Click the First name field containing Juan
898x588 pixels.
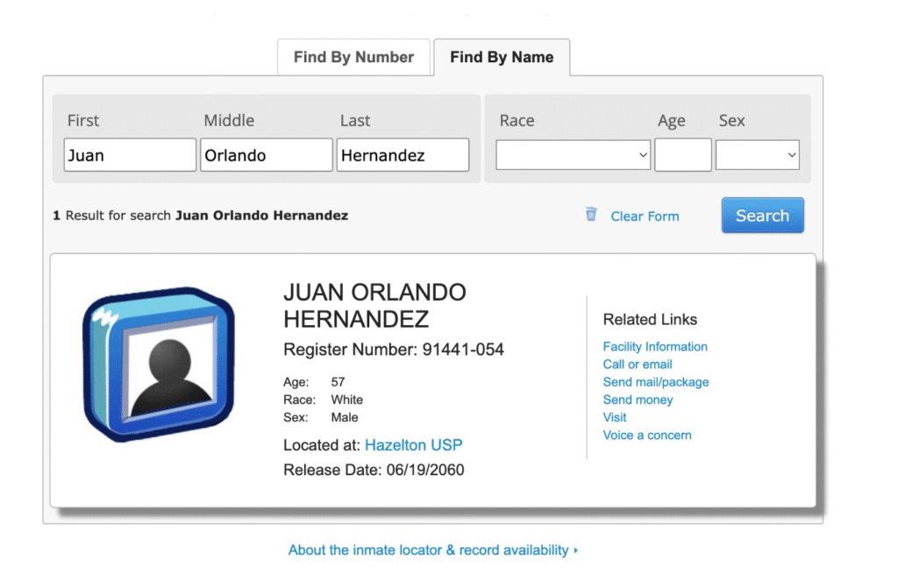[130, 155]
